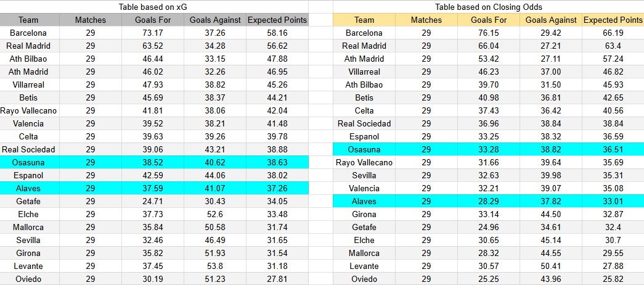Click Girona's 44.50 goals against cell

click(x=552, y=214)
